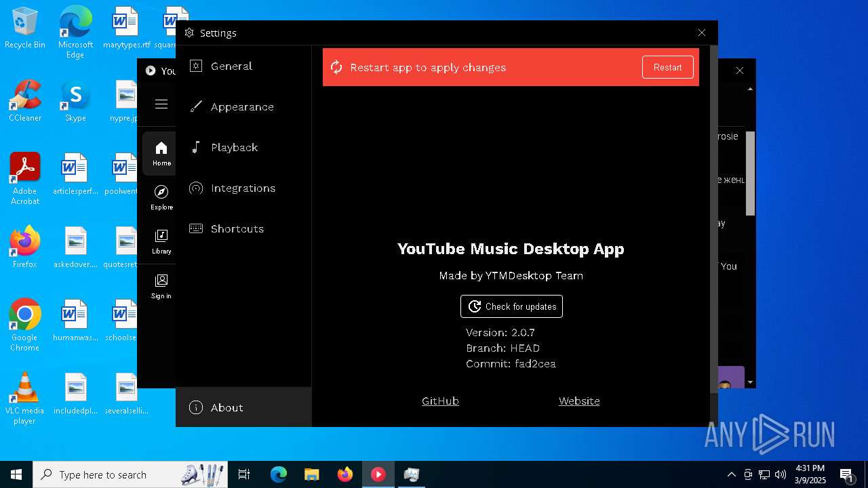Screen dimensions: 868x488
Task: Click the taskbar search box
Action: coord(132,474)
